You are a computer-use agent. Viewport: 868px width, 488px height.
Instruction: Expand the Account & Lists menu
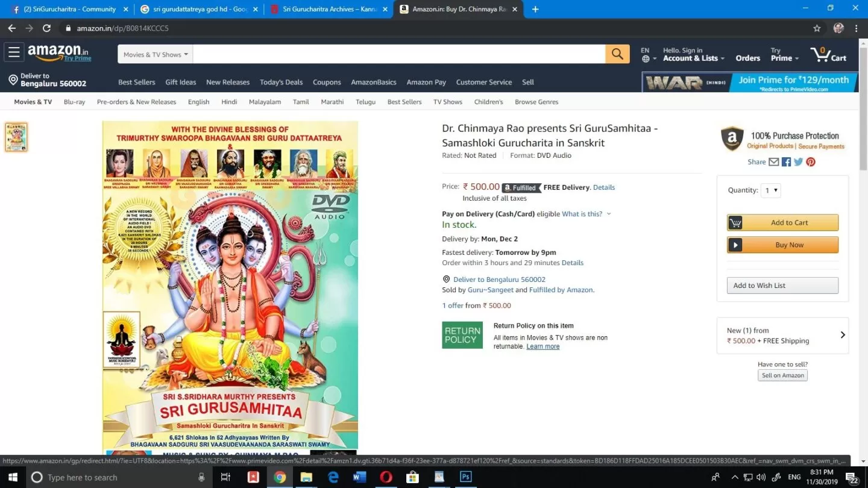[694, 54]
